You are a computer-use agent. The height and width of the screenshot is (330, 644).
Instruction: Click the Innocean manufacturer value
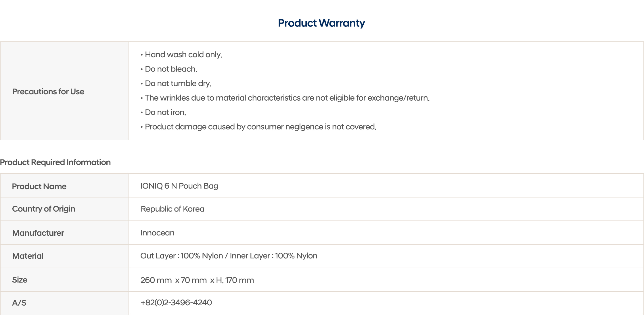157,233
